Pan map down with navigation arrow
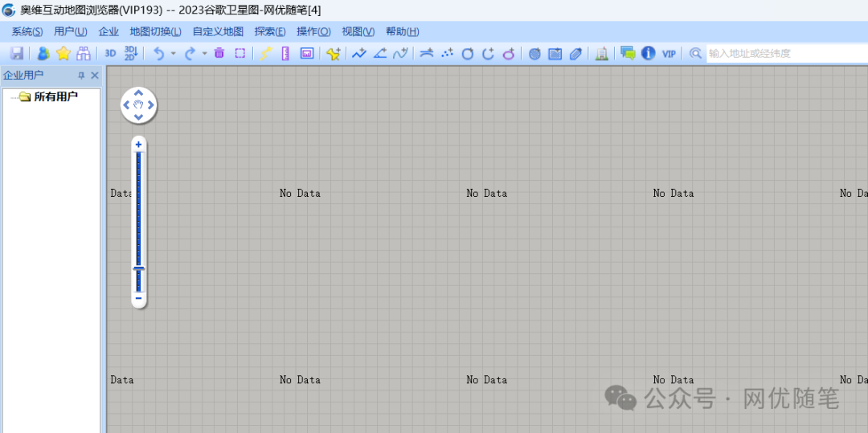 click(138, 116)
